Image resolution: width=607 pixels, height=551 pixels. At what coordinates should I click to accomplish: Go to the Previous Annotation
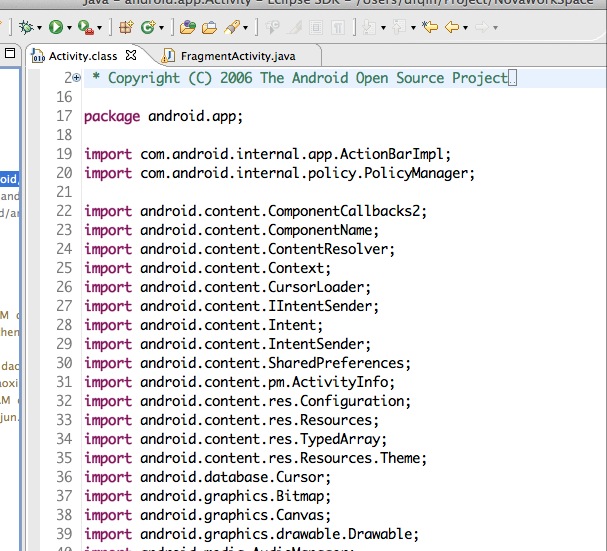point(399,27)
